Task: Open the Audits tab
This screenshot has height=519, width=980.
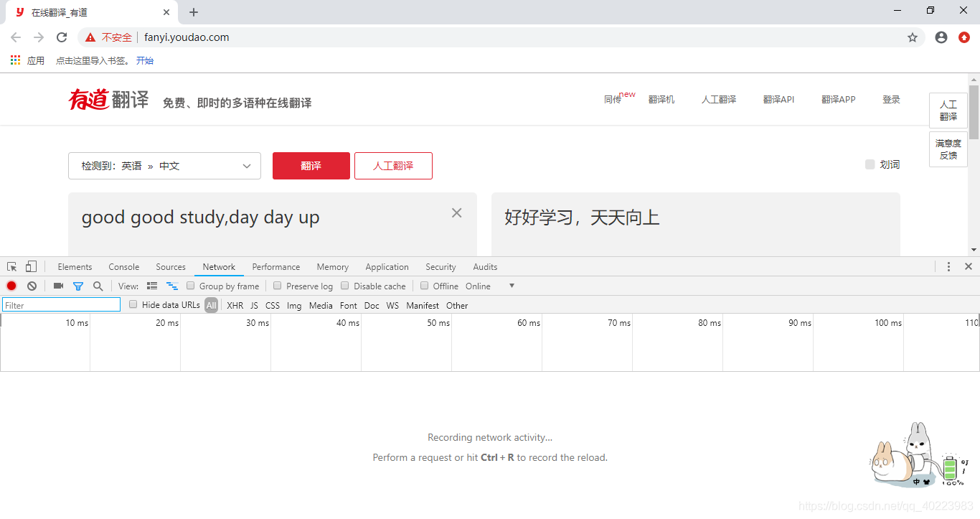Action: pos(485,266)
